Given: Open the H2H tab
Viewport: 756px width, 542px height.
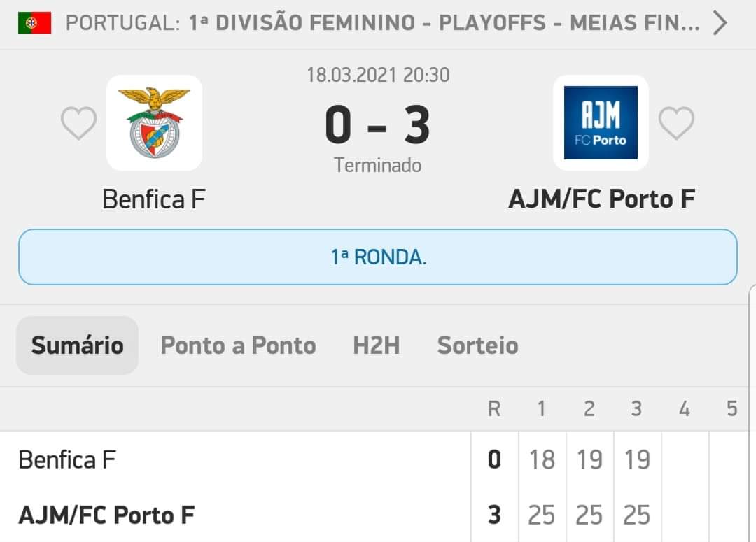Looking at the screenshot, I should click(x=377, y=345).
